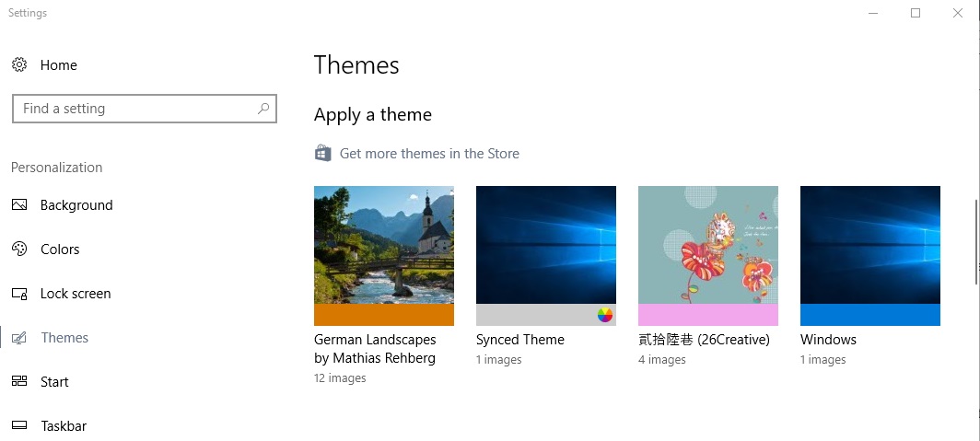Click the Windows theme name label
The height and width of the screenshot is (441, 980).
click(x=828, y=340)
